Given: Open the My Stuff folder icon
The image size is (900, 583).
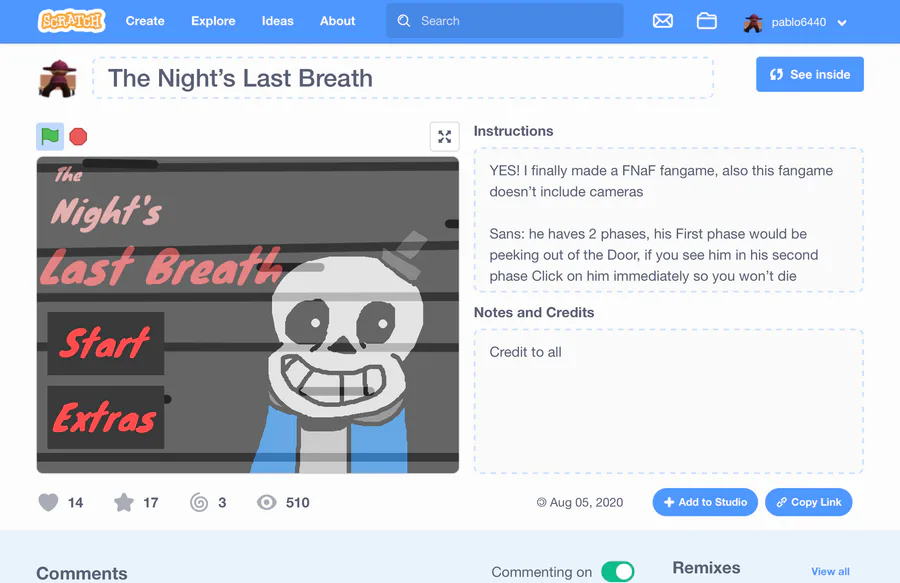Looking at the screenshot, I should pyautogui.click(x=707, y=21).
